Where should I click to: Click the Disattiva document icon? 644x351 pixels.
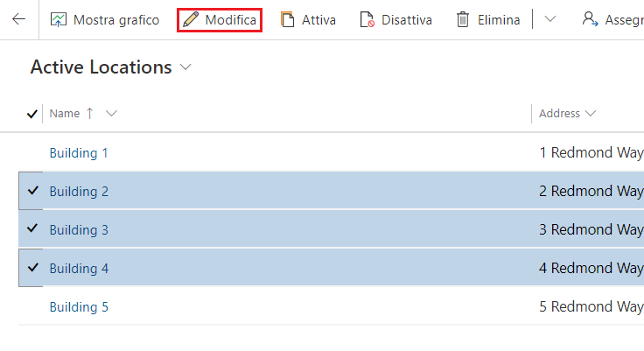coord(367,19)
